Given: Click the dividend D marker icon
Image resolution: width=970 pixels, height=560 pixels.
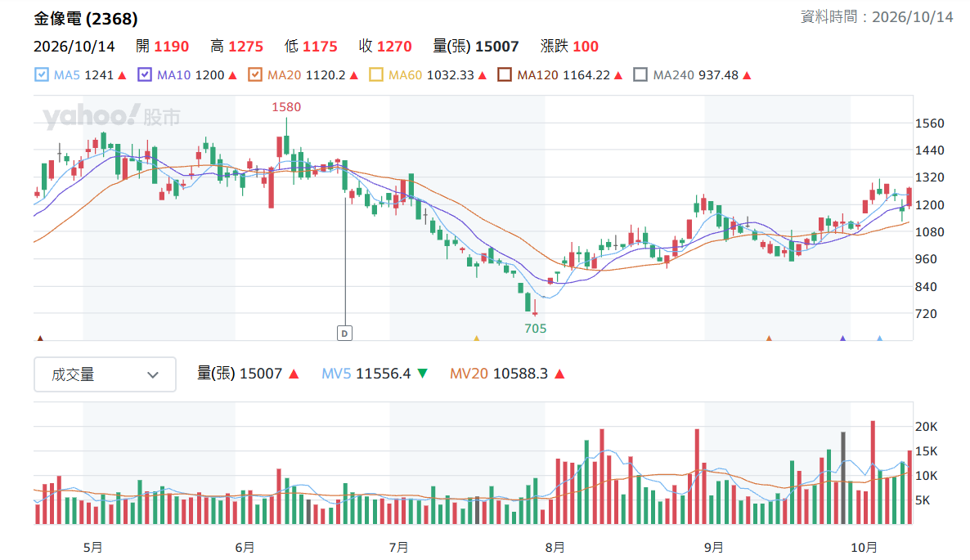Looking at the screenshot, I should click(x=344, y=334).
